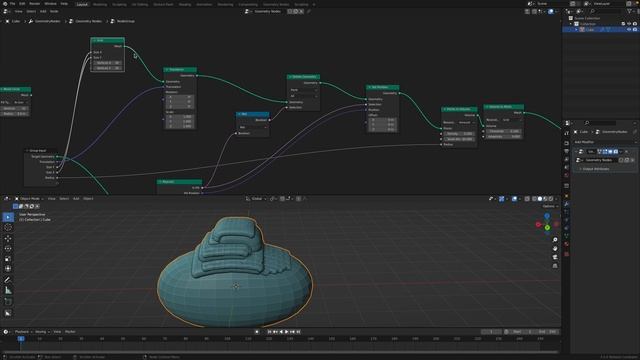Click the outliner filter funnel icon
640x360 pixels.
coord(629,11)
